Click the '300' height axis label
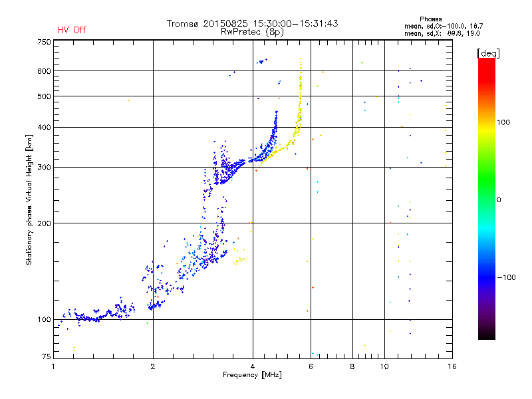Screen dimensions: 532x399 click(44, 167)
